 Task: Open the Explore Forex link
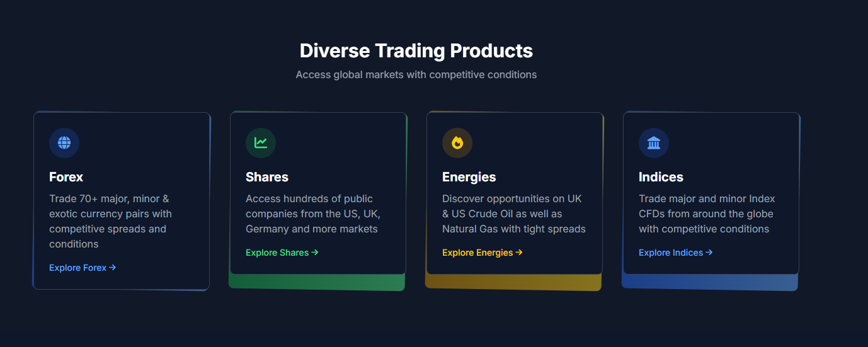(78, 268)
